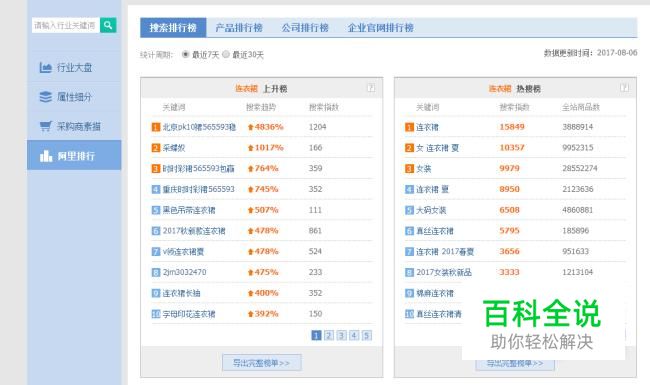The image size is (650, 385).
Task: Click help question icon on 上升榜 panel
Action: click(371, 88)
